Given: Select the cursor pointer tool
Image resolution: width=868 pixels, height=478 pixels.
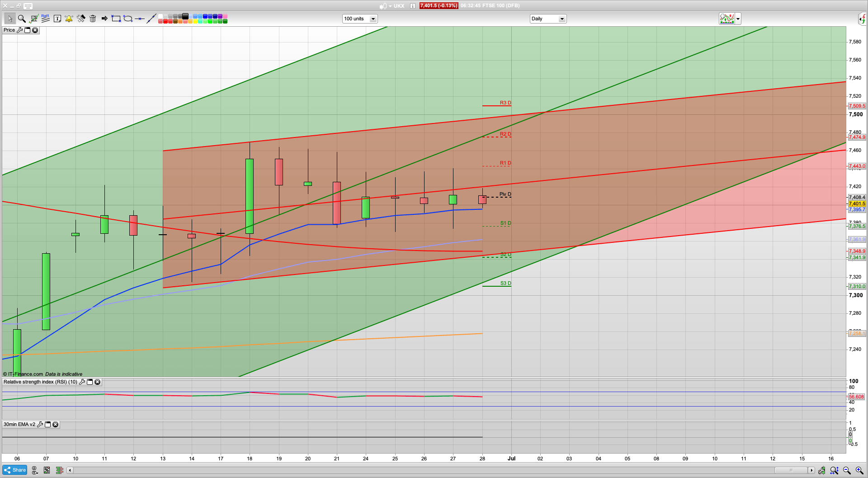Looking at the screenshot, I should pos(9,19).
